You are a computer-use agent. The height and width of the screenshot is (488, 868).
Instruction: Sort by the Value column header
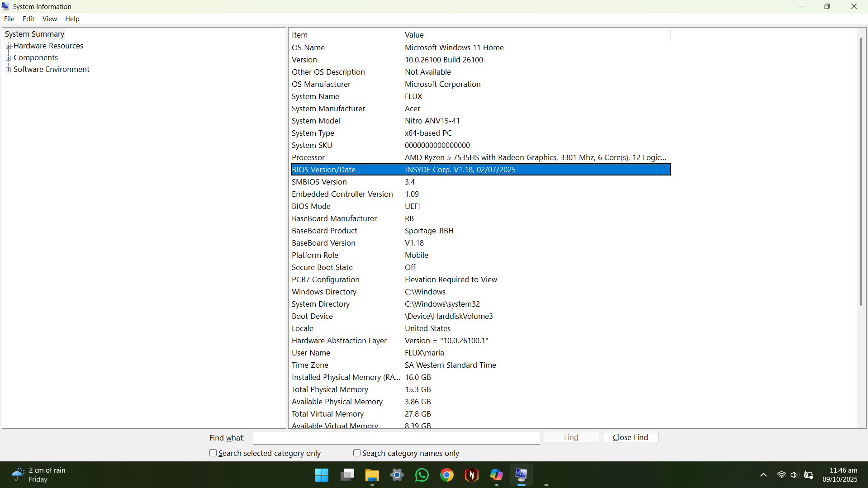tap(536, 35)
